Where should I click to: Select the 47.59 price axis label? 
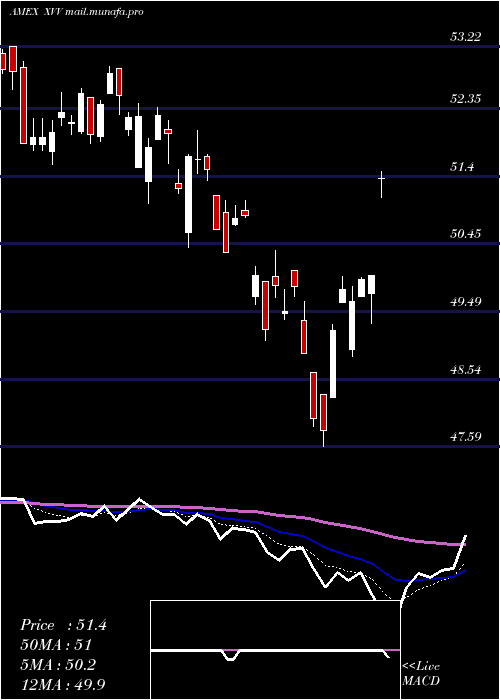tap(466, 436)
